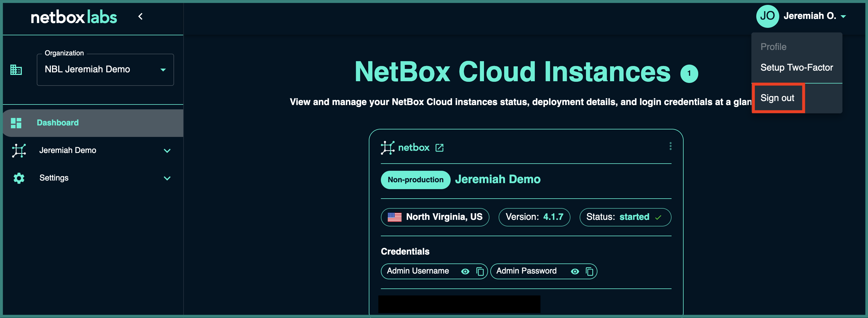Click the Non-production badge
Image resolution: width=868 pixels, height=318 pixels.
(x=415, y=180)
